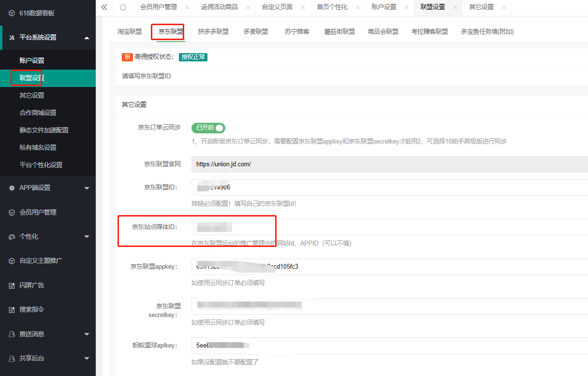Switch to 自定义页面 top tab
This screenshot has width=588, height=376.
click(277, 7)
